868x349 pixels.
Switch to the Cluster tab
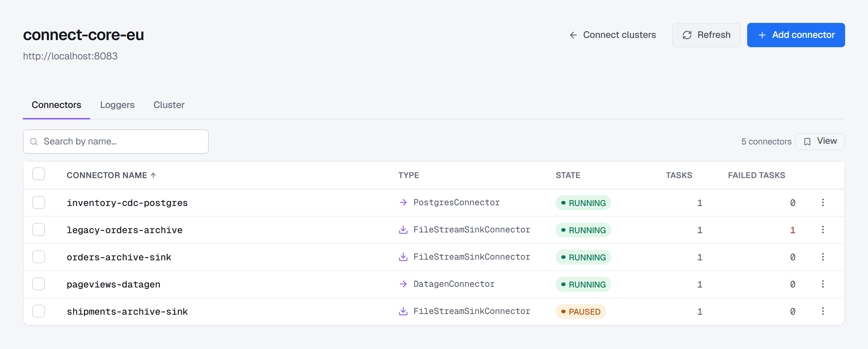[169, 105]
